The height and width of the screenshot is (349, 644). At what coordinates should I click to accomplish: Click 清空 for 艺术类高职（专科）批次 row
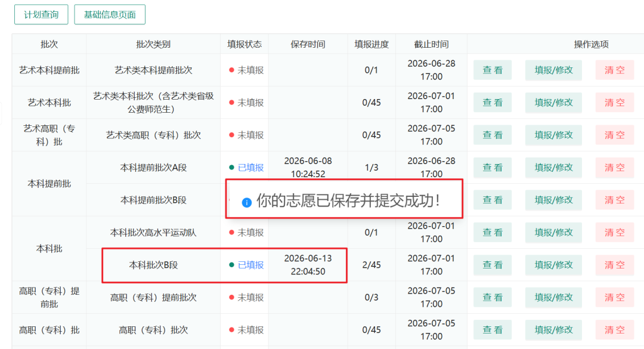(614, 135)
